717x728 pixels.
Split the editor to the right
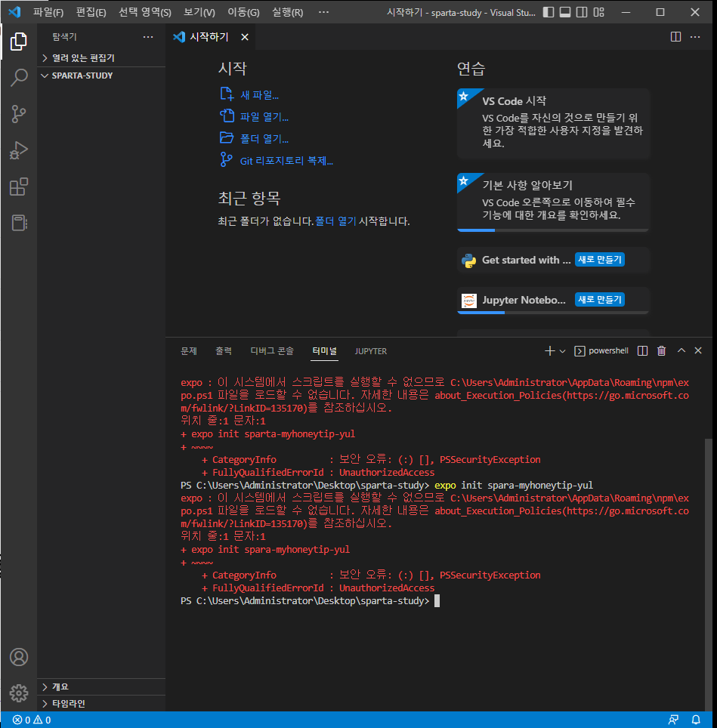(675, 37)
